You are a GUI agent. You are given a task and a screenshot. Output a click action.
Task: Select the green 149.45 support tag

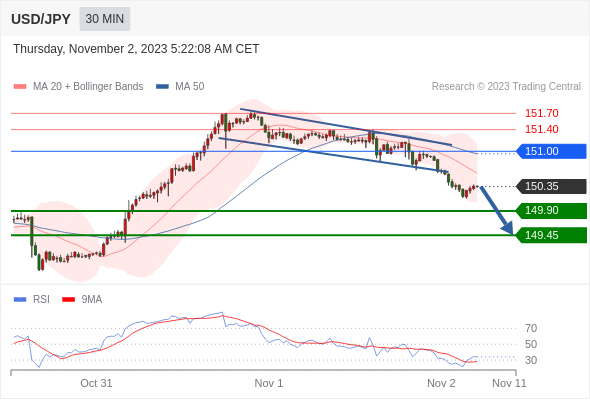[x=551, y=235]
